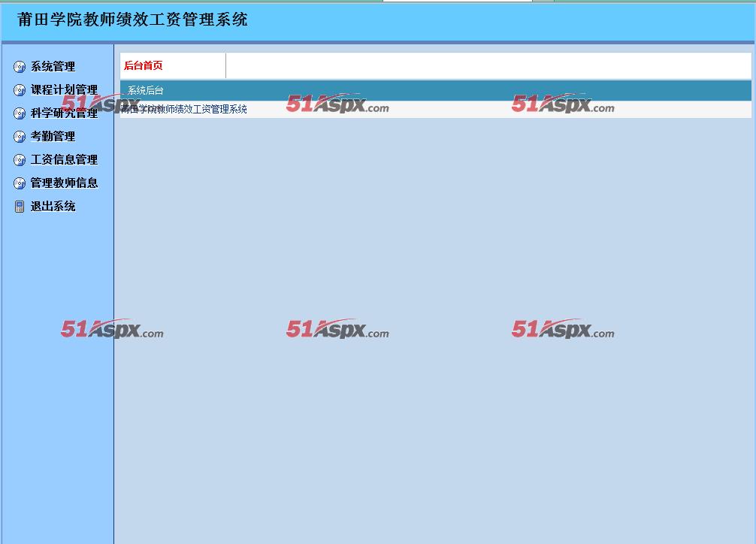The height and width of the screenshot is (544, 756).
Task: Click the page title 莆田学院教师绩效工资管理系统 in banner
Action: tap(132, 20)
